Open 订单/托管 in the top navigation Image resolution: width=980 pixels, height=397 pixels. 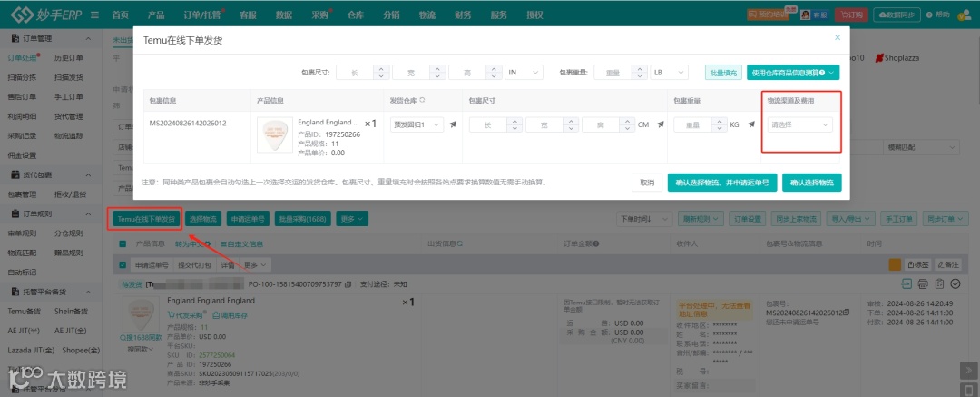pyautogui.click(x=201, y=15)
